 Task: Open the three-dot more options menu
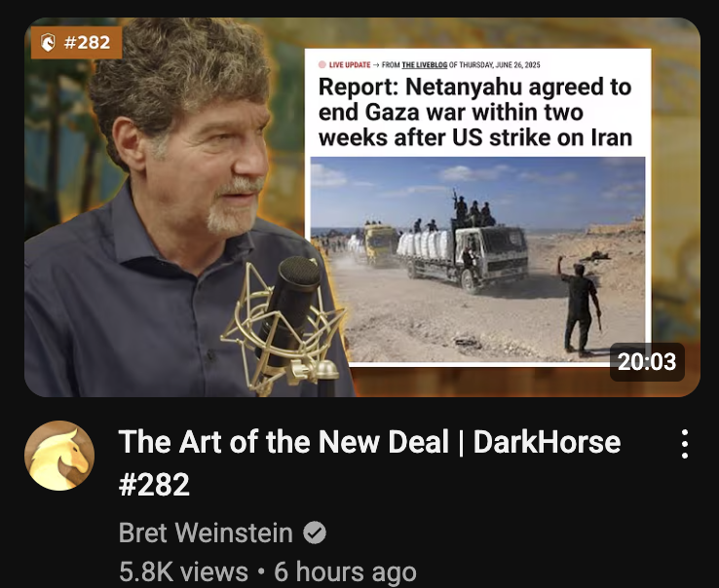point(684,444)
